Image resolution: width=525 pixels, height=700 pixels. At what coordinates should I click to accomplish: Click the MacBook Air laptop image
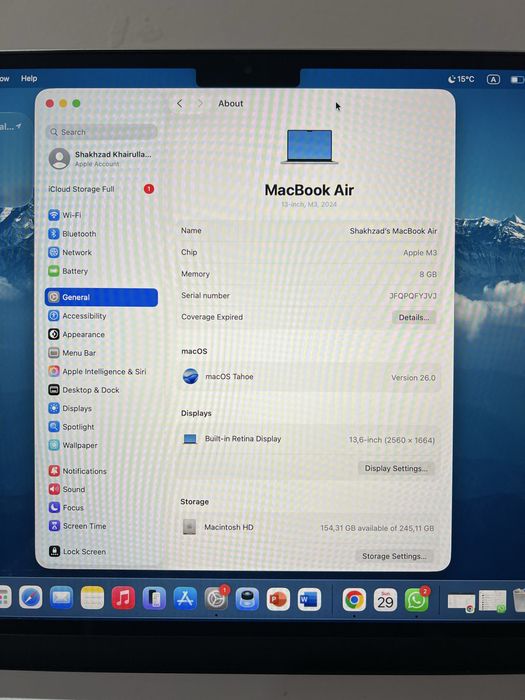coord(309,147)
